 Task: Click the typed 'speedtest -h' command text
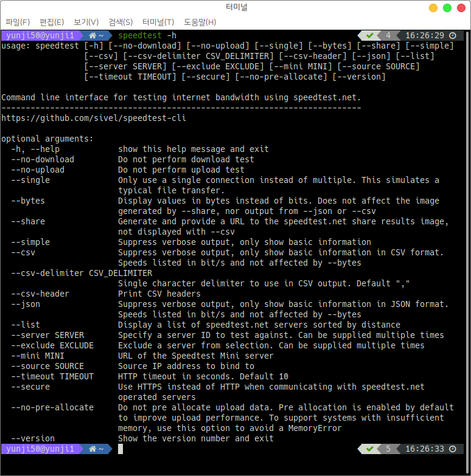click(147, 35)
